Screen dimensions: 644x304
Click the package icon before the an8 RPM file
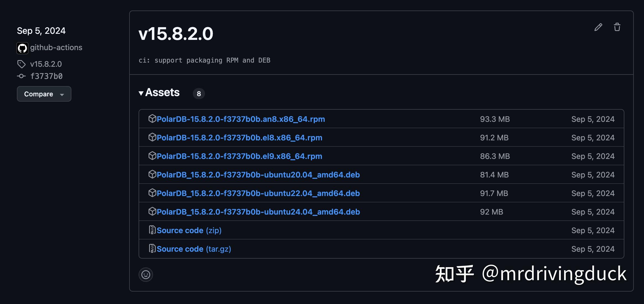[152, 119]
